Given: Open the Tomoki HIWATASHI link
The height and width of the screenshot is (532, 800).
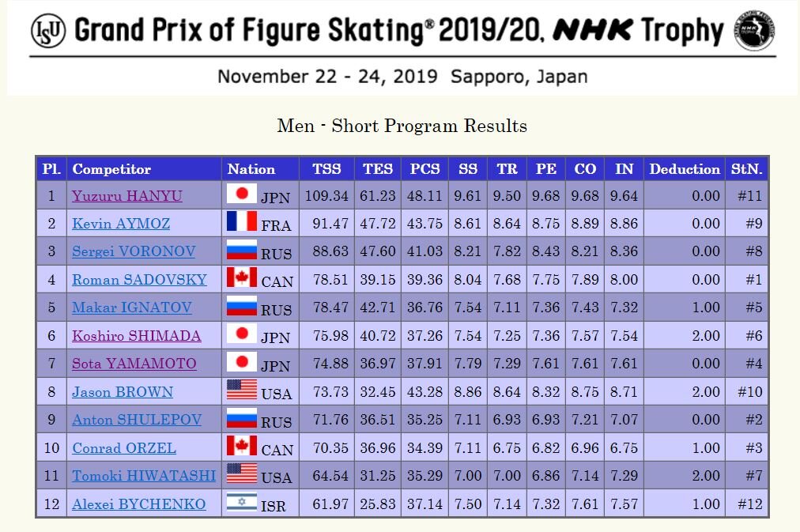Looking at the screenshot, I should (144, 476).
